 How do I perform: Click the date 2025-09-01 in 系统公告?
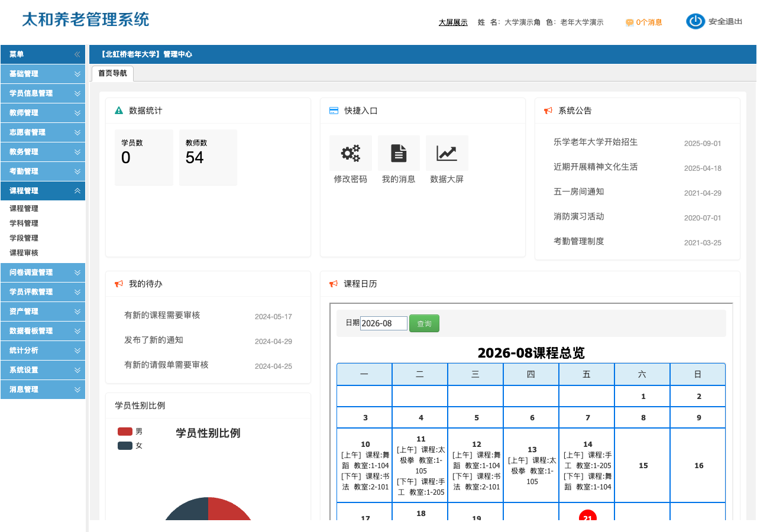[x=703, y=144]
